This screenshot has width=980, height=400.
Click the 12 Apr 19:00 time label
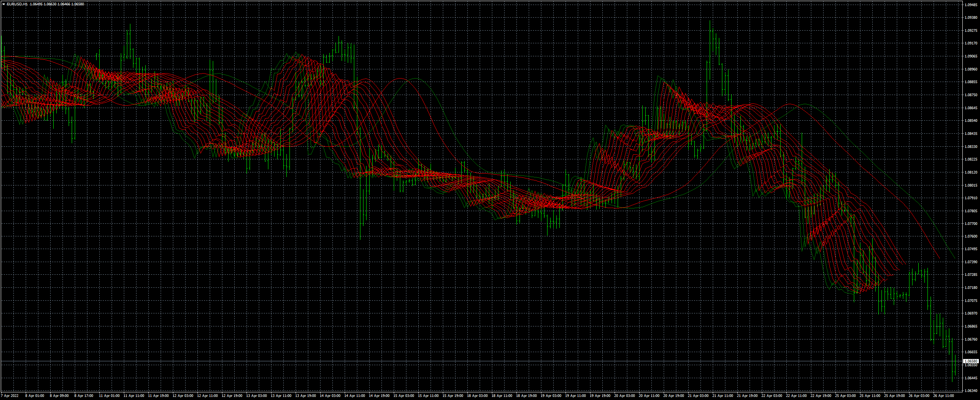coord(232,396)
